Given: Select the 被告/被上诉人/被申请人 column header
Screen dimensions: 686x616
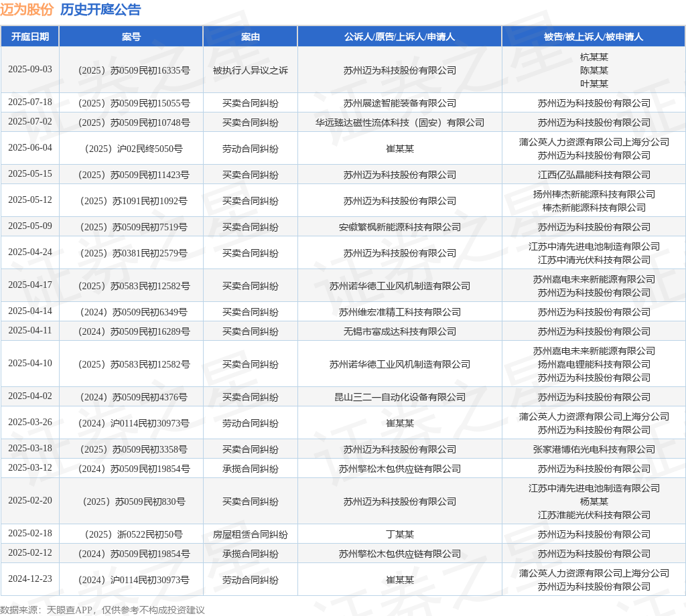Looking at the screenshot, I should (594, 37).
